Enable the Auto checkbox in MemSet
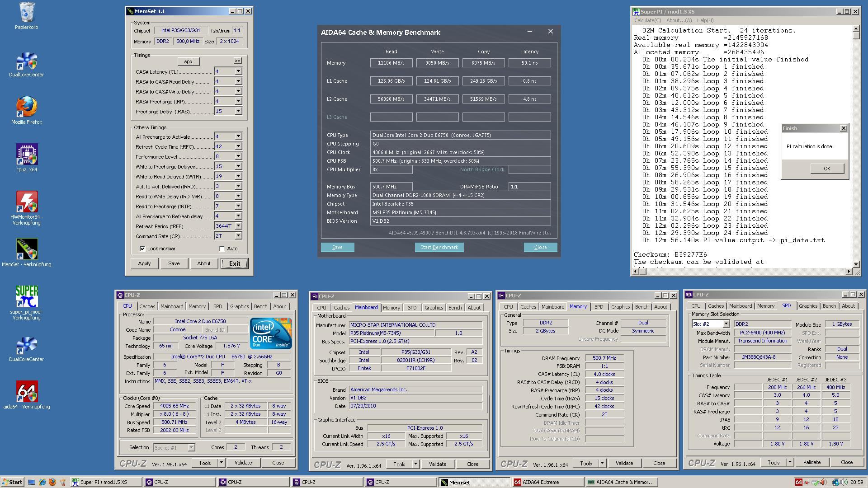 click(222, 249)
